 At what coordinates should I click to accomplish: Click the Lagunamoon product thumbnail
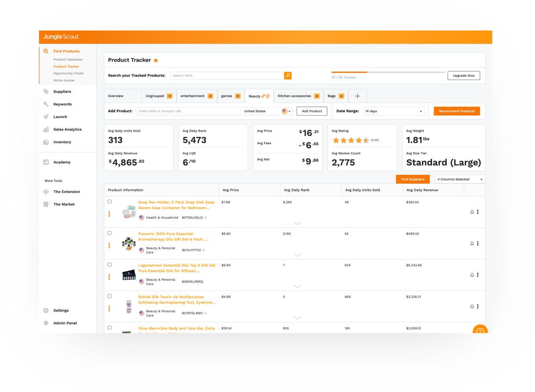[129, 275]
